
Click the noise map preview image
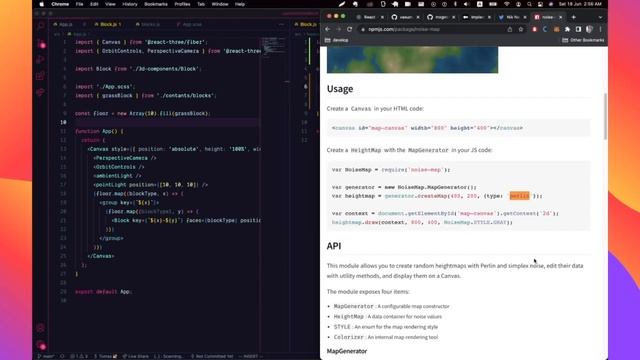[412, 60]
